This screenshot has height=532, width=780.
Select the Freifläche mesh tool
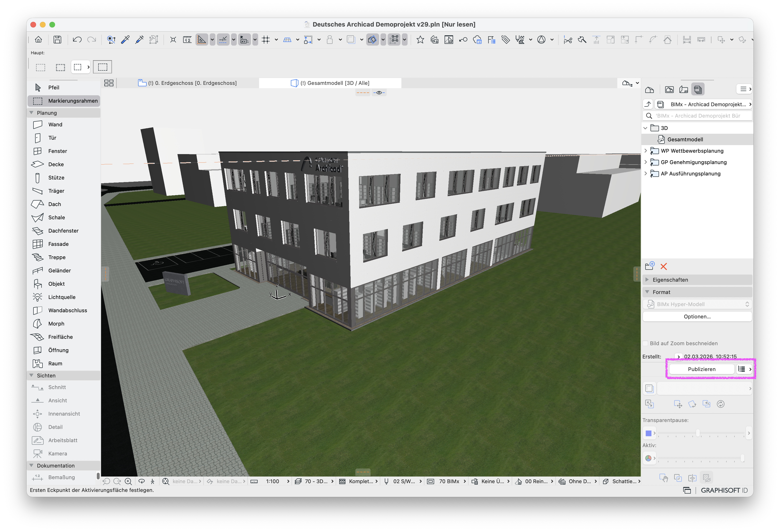pos(63,337)
